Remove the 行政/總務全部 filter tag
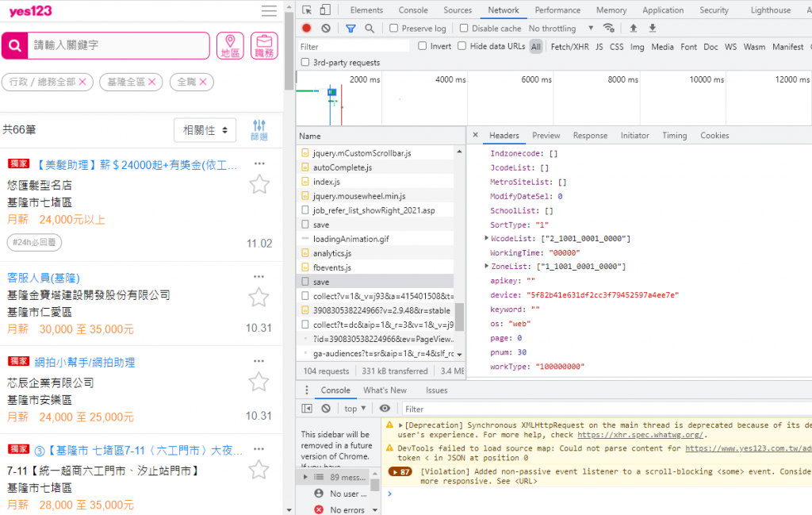The image size is (812, 515). coord(82,82)
